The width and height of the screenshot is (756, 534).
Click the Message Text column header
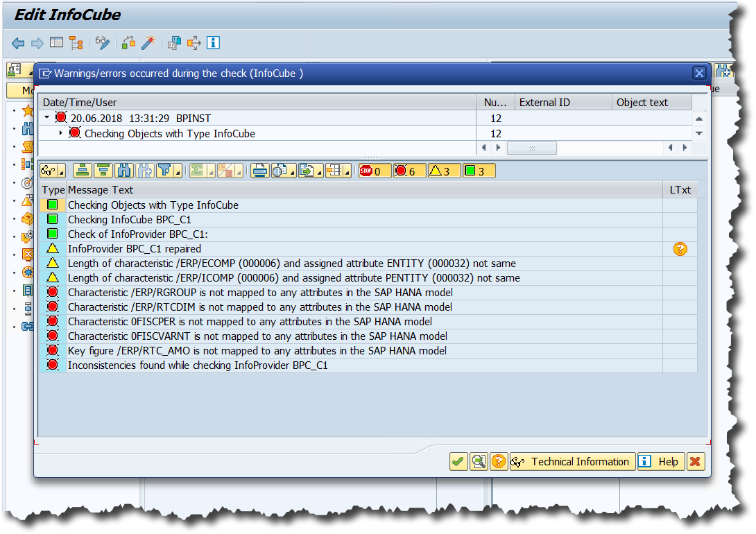[x=101, y=189]
